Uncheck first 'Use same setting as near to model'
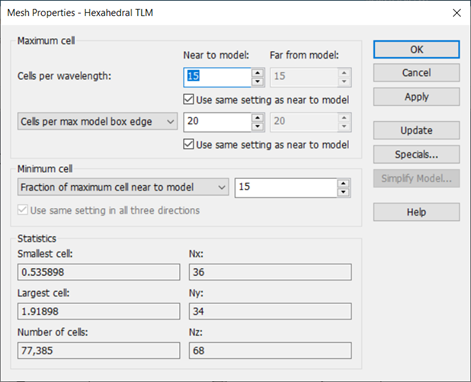The width and height of the screenshot is (471, 382). (x=189, y=99)
